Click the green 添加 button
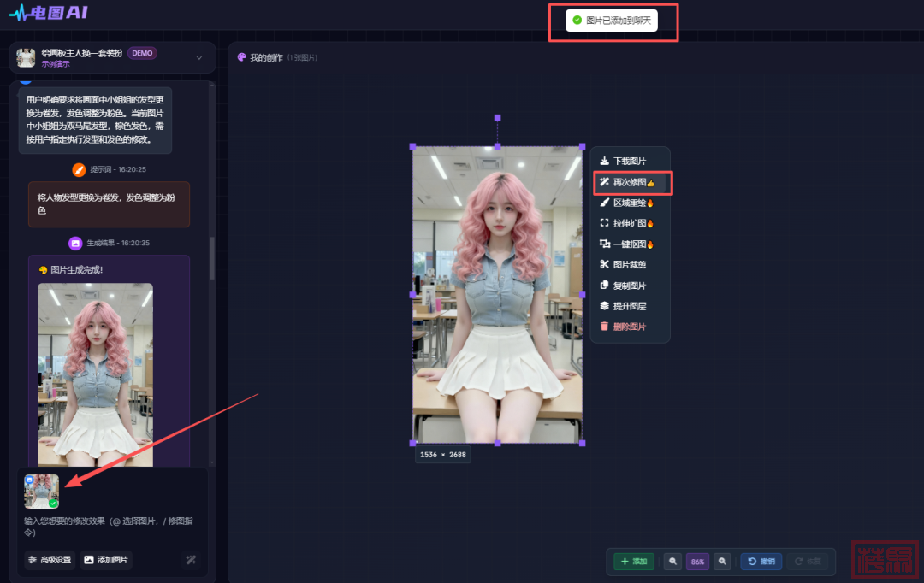This screenshot has height=583, width=924. (x=634, y=562)
